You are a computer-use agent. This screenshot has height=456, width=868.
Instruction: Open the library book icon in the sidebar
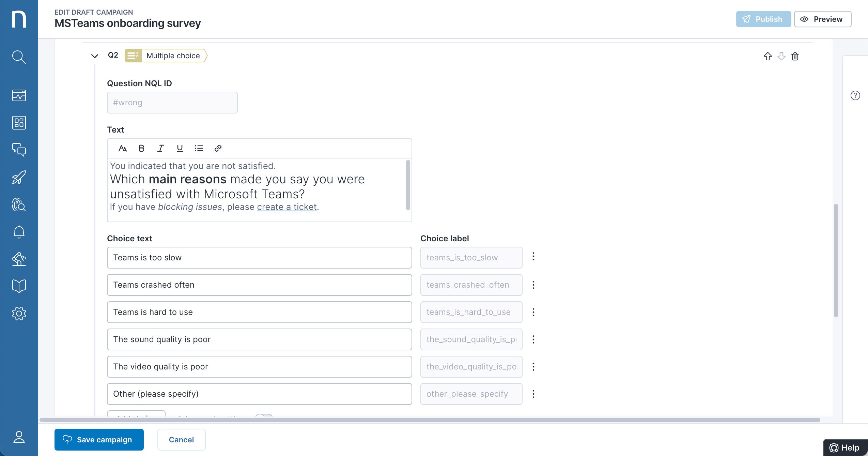(x=19, y=286)
